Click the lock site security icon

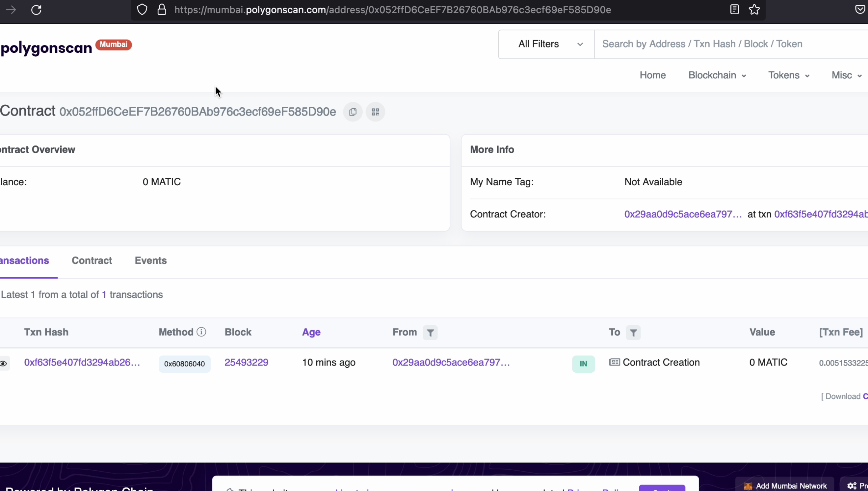(162, 10)
